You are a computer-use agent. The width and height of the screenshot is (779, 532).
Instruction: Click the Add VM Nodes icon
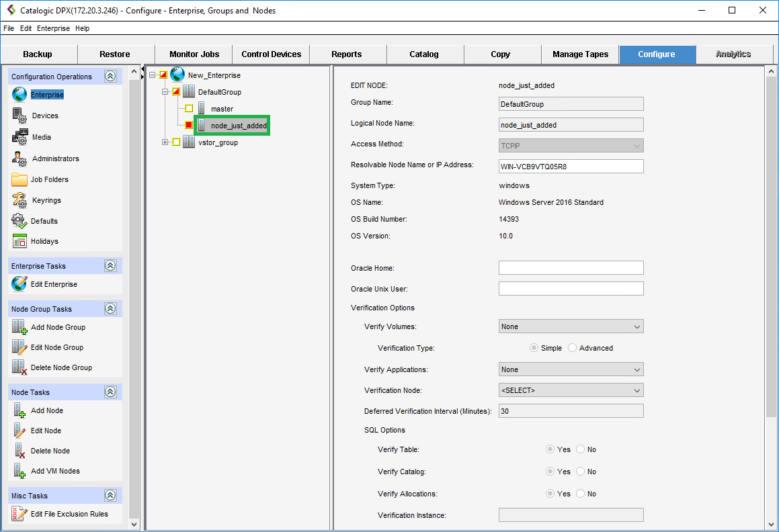pyautogui.click(x=19, y=471)
